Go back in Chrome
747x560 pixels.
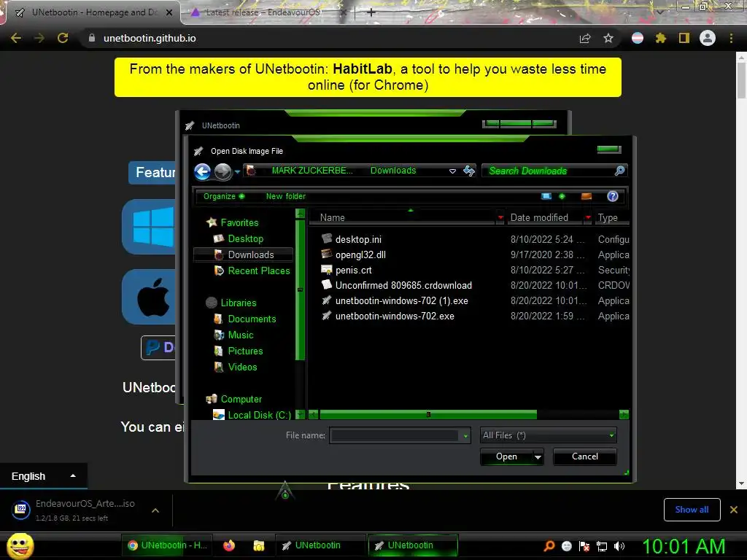point(16,38)
